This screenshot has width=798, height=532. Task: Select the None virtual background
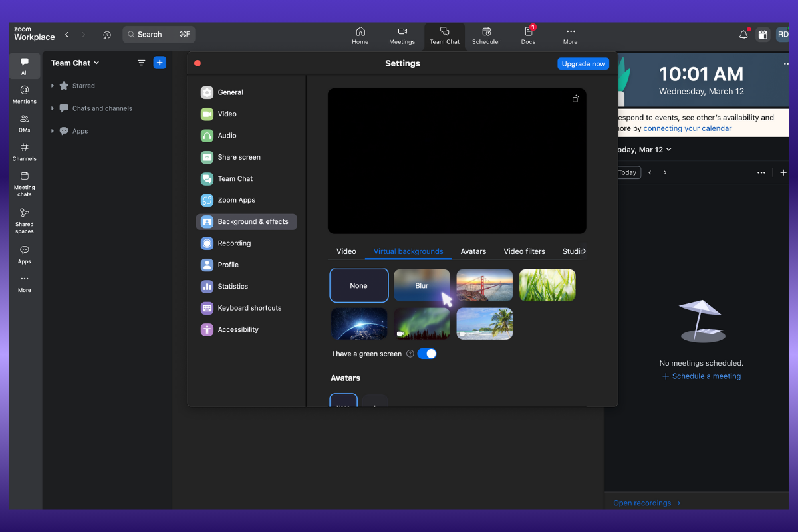tap(359, 285)
